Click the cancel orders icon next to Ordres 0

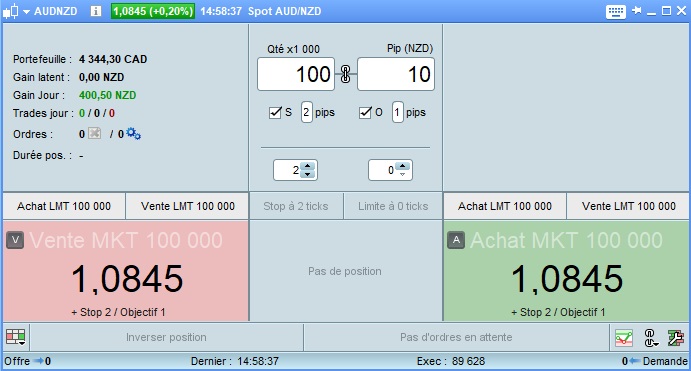[94, 133]
